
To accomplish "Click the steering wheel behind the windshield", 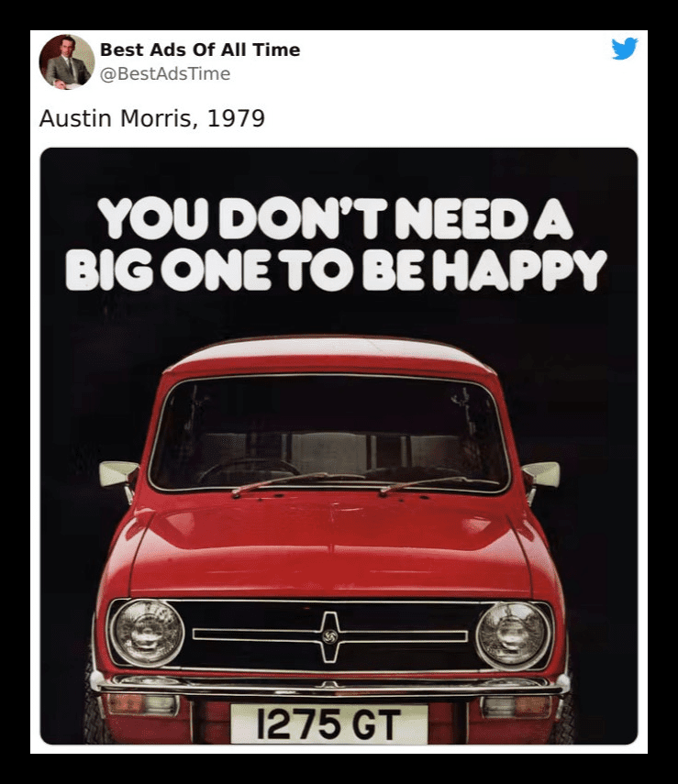I will point(249,471).
